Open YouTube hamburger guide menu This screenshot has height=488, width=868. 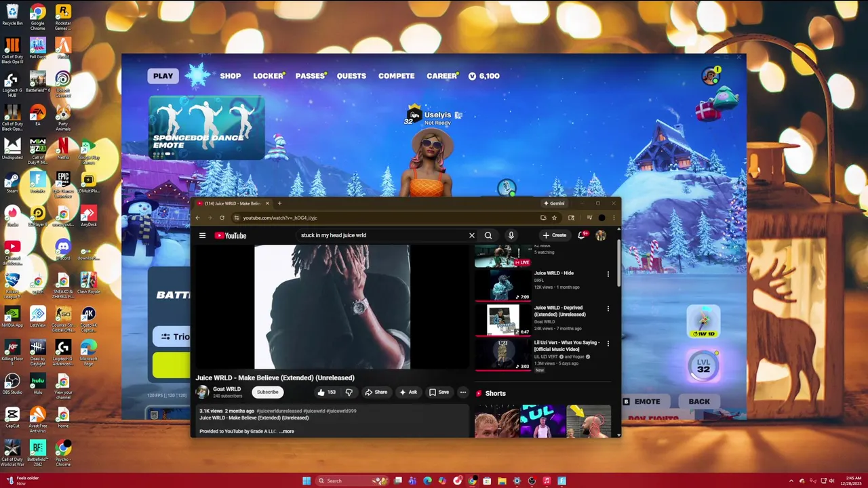(x=202, y=236)
